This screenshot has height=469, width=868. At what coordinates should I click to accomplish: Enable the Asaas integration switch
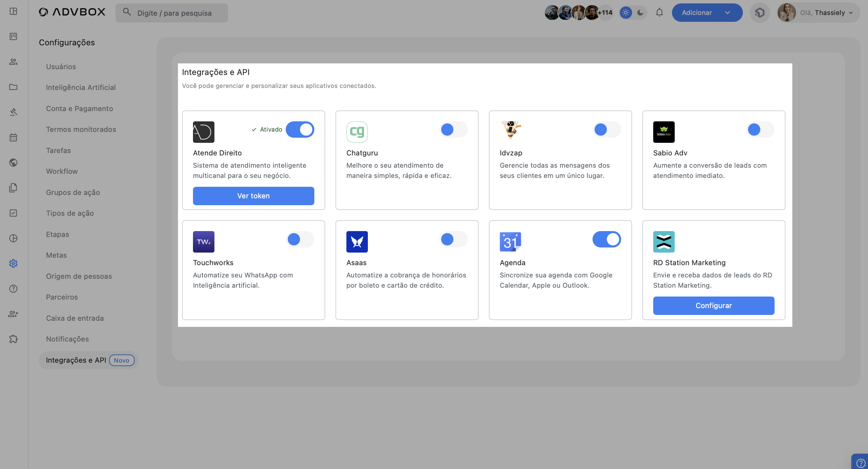[453, 239]
